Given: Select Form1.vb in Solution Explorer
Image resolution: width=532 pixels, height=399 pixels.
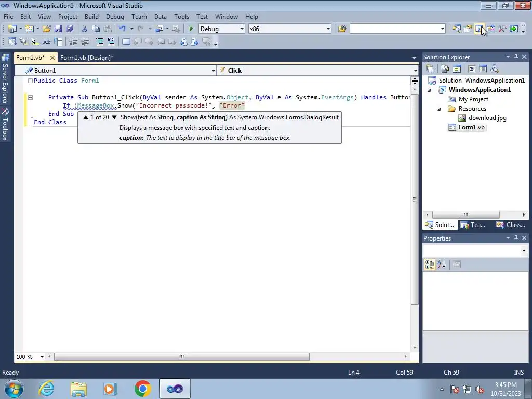Looking at the screenshot, I should 472,128.
